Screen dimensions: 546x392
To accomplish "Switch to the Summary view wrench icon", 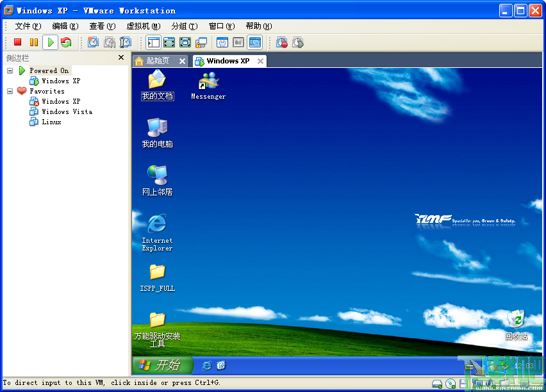I will 222,42.
